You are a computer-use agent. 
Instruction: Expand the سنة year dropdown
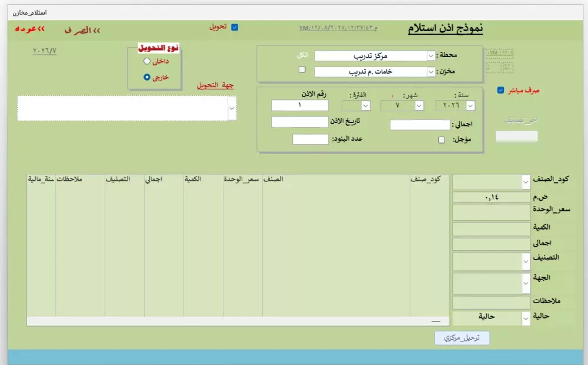(469, 105)
